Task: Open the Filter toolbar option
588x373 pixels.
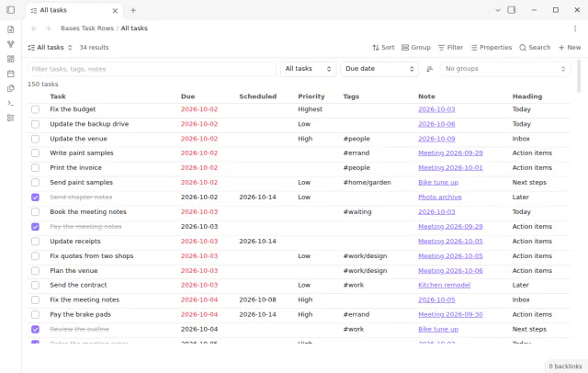Action: [x=450, y=48]
